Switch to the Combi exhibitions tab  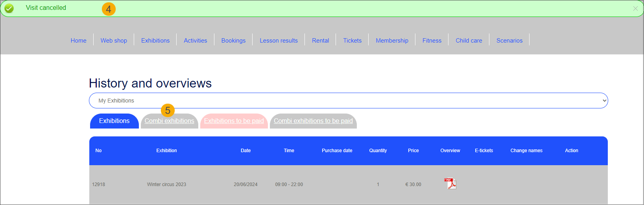pyautogui.click(x=169, y=121)
